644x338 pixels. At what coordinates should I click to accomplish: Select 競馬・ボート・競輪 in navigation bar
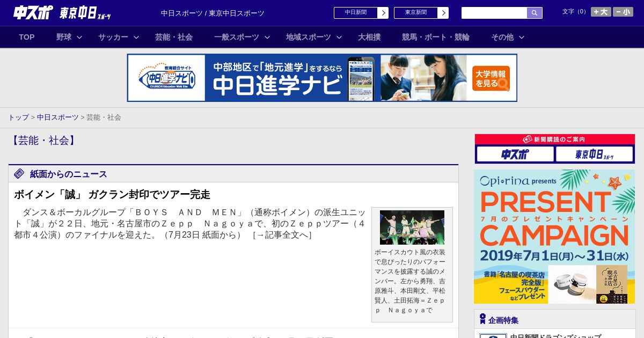436,37
